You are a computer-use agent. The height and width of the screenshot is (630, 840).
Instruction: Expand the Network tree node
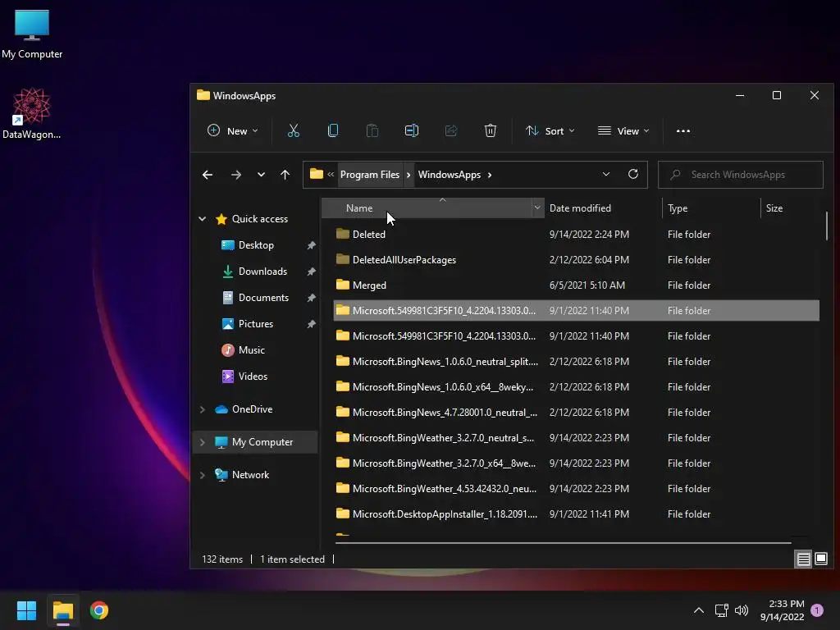[203, 475]
